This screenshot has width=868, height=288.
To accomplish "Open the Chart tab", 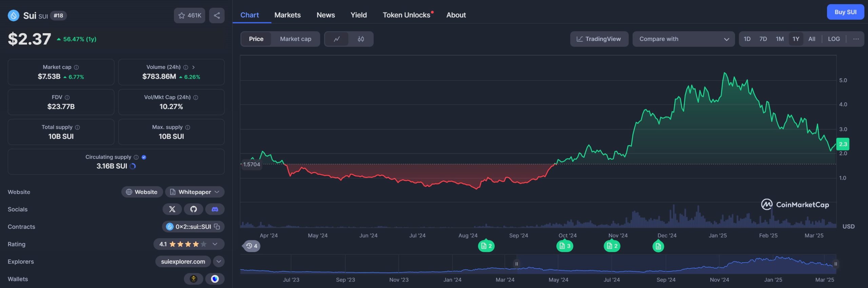I will coord(250,15).
